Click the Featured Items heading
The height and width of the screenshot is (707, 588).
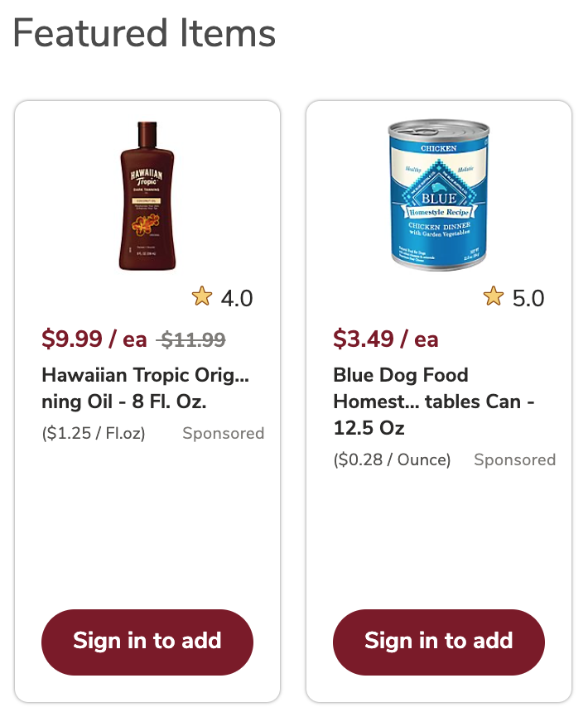[144, 33]
